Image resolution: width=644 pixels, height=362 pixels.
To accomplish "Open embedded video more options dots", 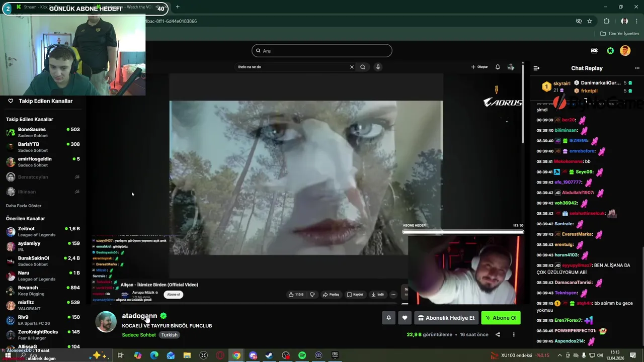I will [393, 295].
